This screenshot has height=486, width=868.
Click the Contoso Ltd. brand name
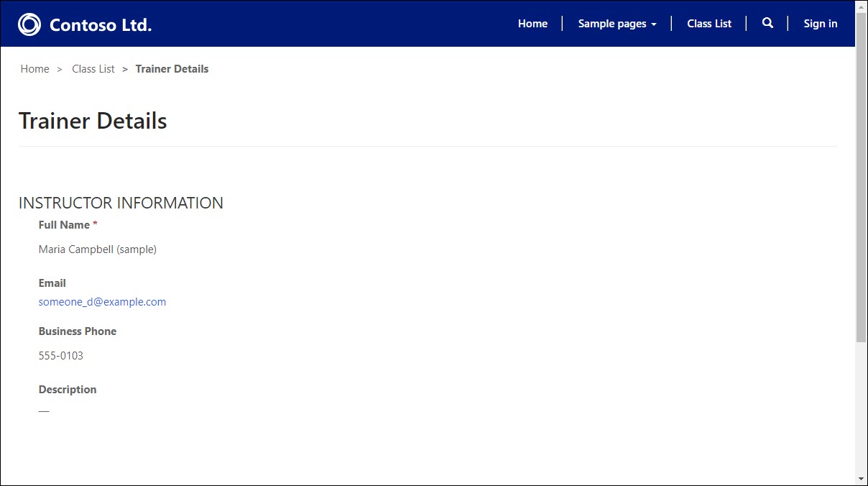coord(101,25)
